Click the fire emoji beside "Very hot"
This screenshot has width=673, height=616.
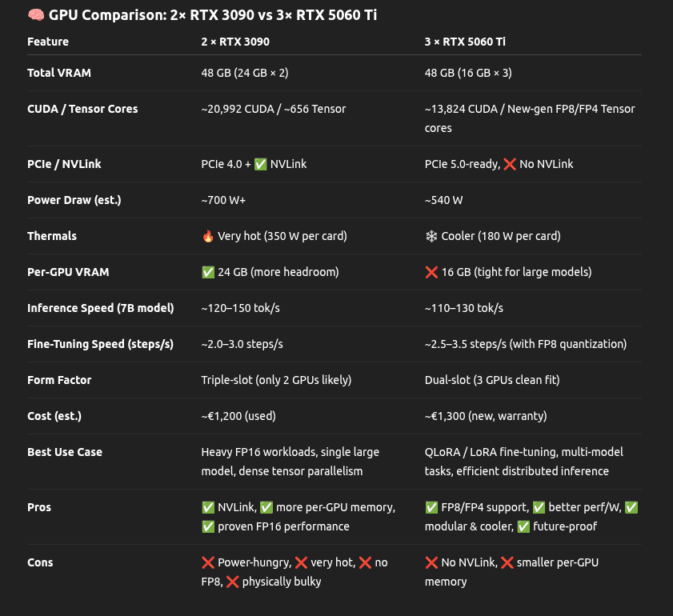click(x=208, y=236)
